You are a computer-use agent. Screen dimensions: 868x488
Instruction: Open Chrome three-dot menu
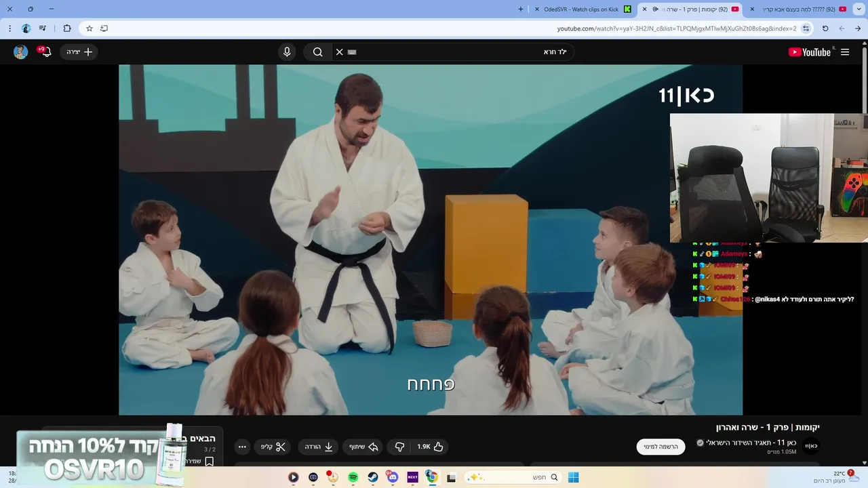[9, 28]
